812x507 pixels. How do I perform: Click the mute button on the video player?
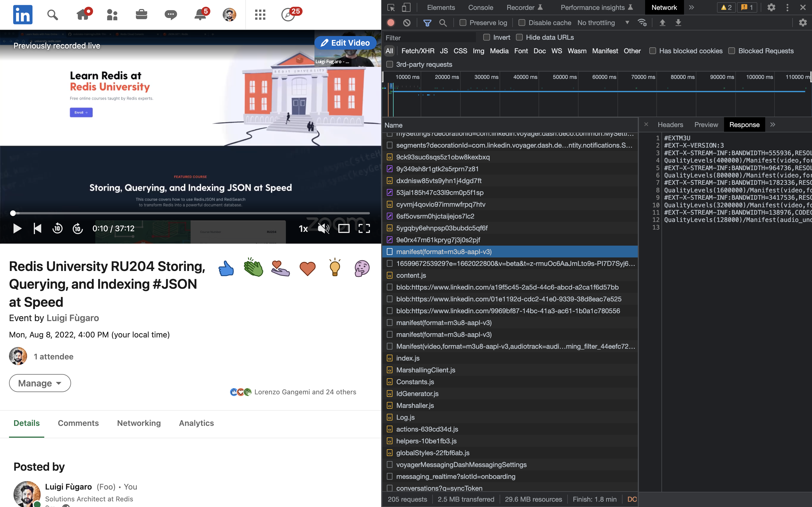[324, 228]
